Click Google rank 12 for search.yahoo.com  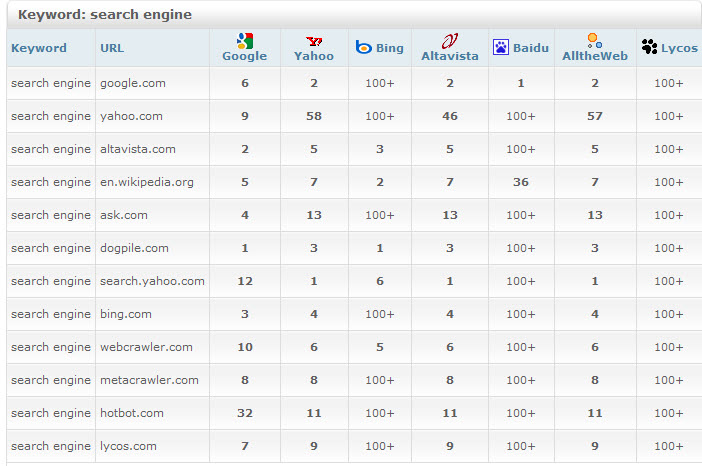pyautogui.click(x=245, y=281)
